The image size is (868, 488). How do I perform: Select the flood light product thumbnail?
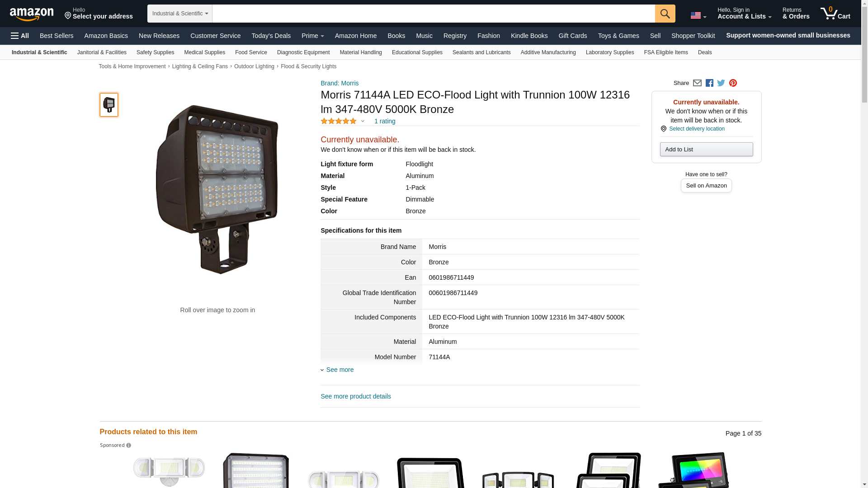[109, 105]
